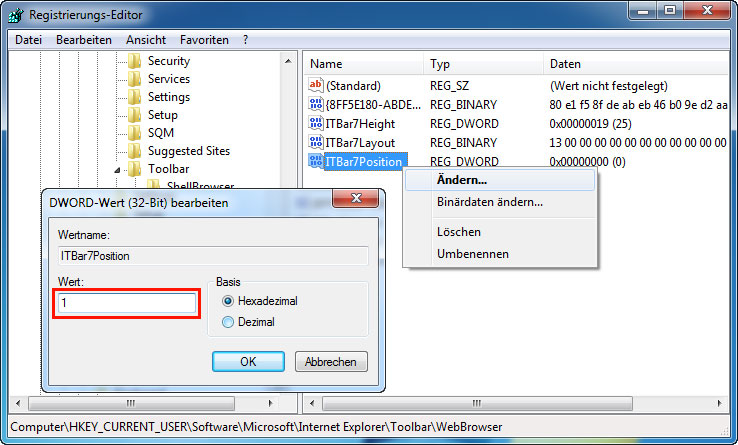Click the Wert input field
Viewport: 738px width, 445px height.
[126, 303]
